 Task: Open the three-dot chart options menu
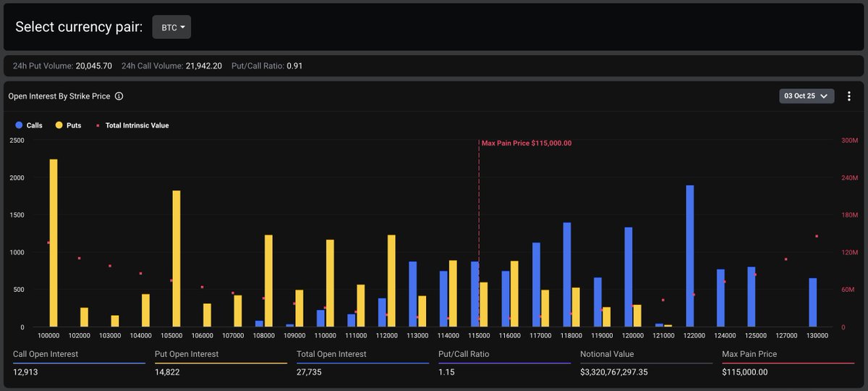pyautogui.click(x=848, y=96)
